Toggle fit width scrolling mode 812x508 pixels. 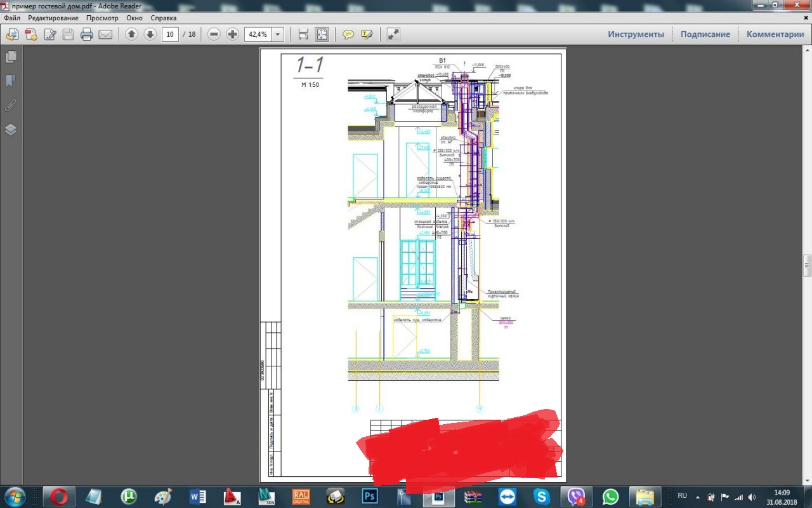pyautogui.click(x=303, y=34)
